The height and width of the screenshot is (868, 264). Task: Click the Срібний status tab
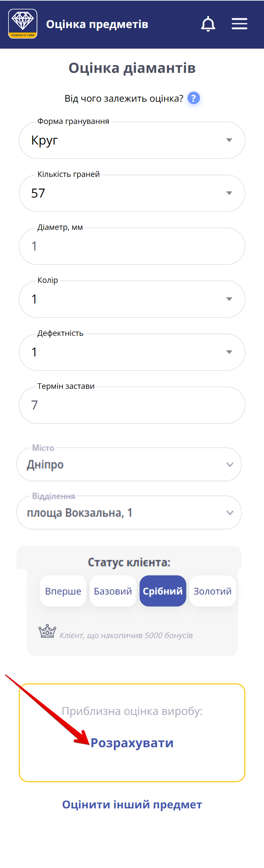(163, 591)
